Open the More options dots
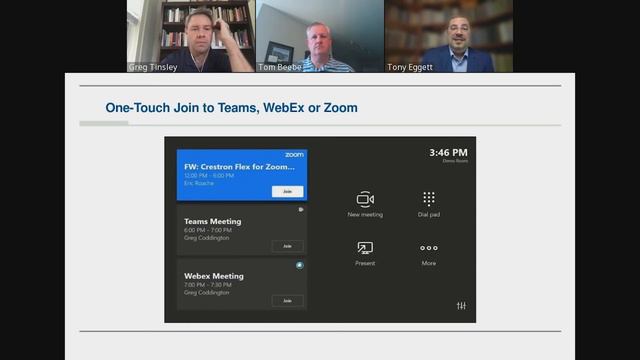Viewport: 640px width, 360px height. tap(429, 248)
